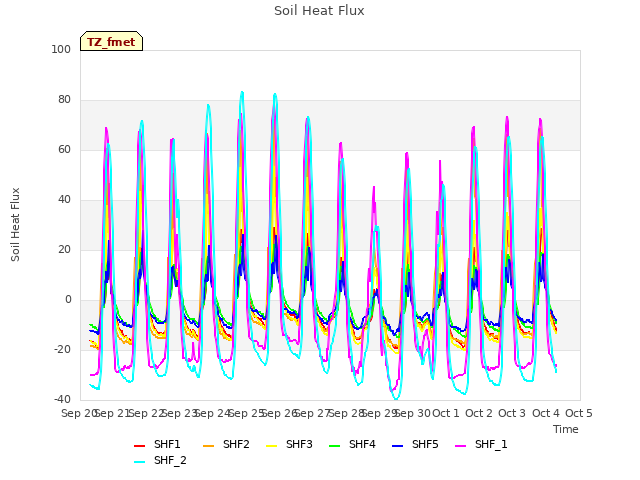The width and height of the screenshot is (640, 480).
Task: Click the orange SHF2 legend swatch
Action: pyautogui.click(x=209, y=446)
